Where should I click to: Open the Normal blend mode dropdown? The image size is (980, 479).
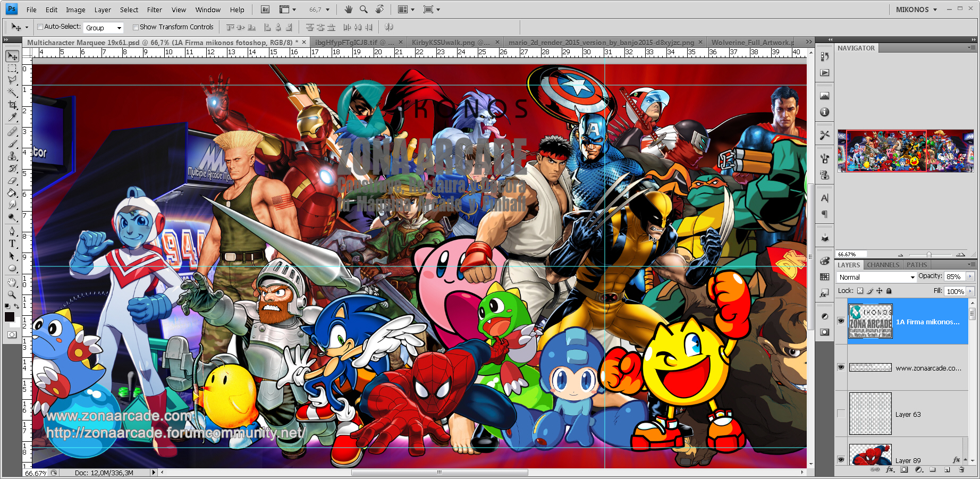[876, 277]
